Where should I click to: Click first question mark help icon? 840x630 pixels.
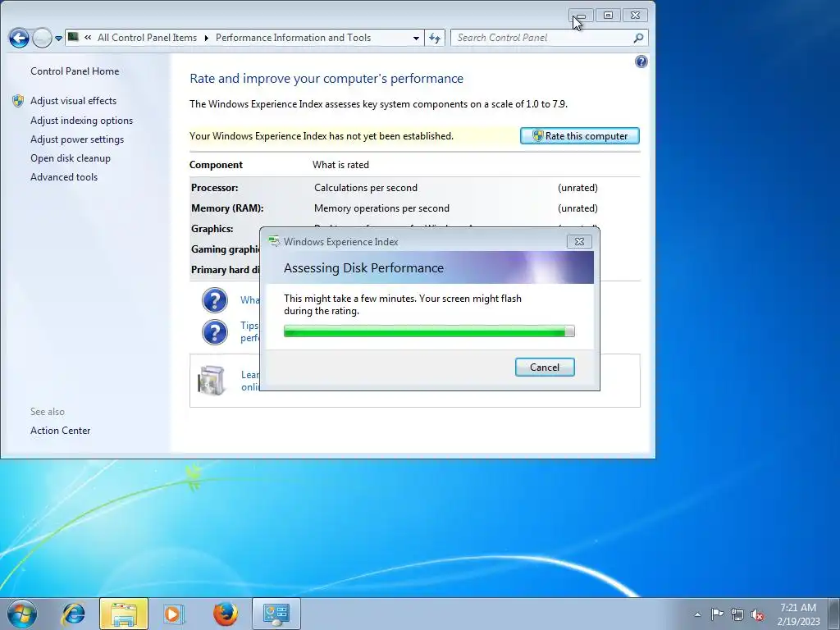[215, 300]
